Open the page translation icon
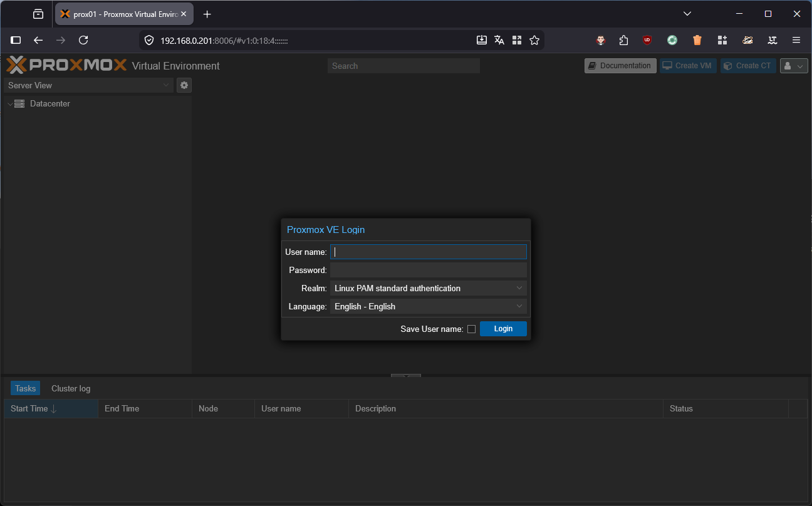The width and height of the screenshot is (812, 506). click(499, 40)
